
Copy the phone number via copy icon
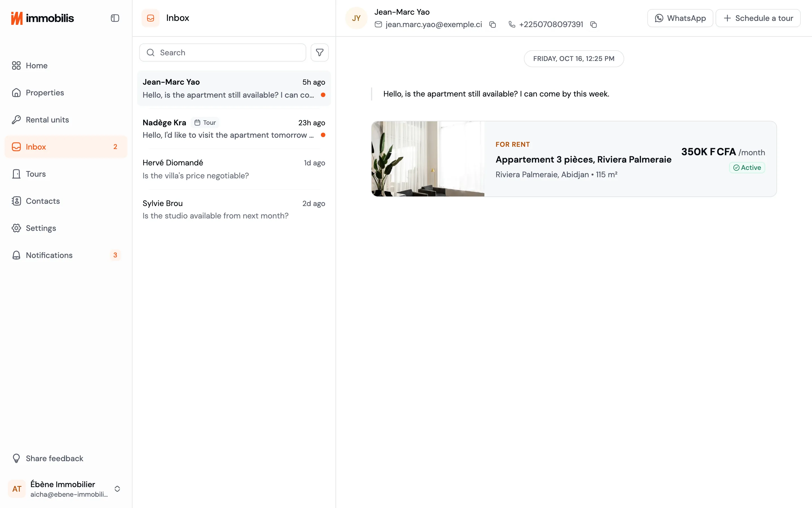(593, 25)
